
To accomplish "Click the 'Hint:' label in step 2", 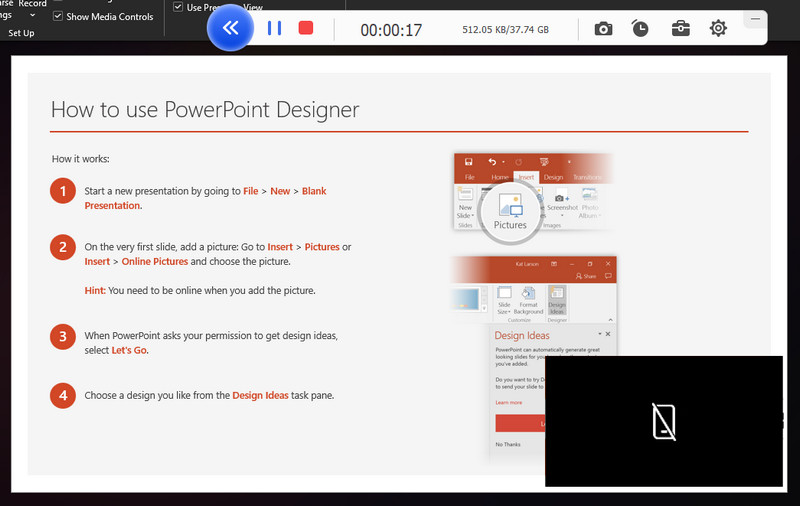I will [x=95, y=290].
